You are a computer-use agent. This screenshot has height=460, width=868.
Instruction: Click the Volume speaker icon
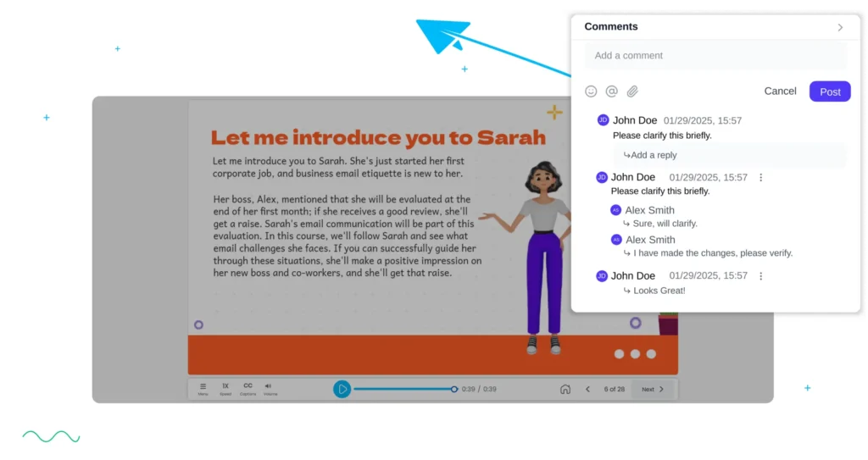(x=269, y=387)
